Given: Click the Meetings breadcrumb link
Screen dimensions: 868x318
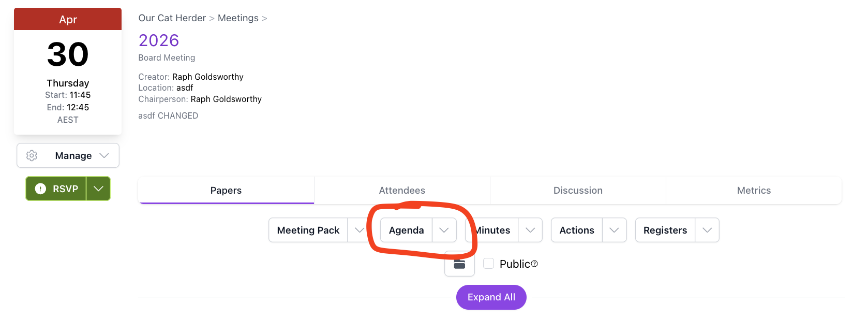Looking at the screenshot, I should pyautogui.click(x=238, y=18).
